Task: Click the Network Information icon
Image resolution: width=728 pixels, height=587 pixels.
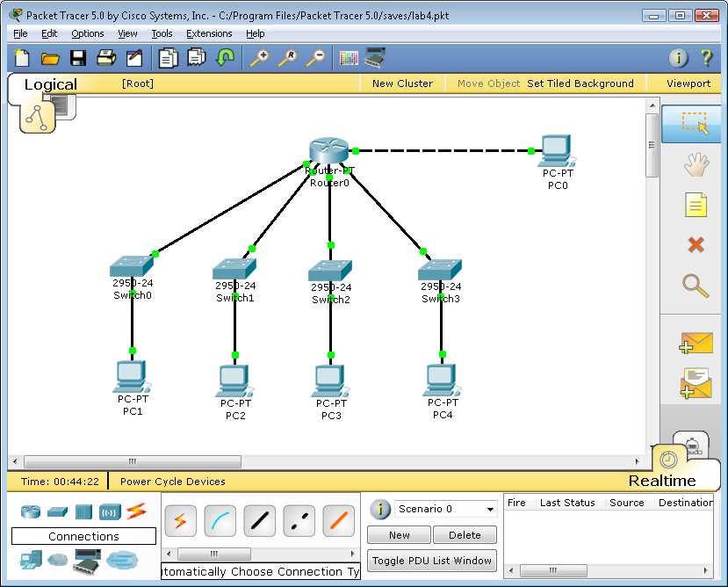Action: pyautogui.click(x=678, y=58)
